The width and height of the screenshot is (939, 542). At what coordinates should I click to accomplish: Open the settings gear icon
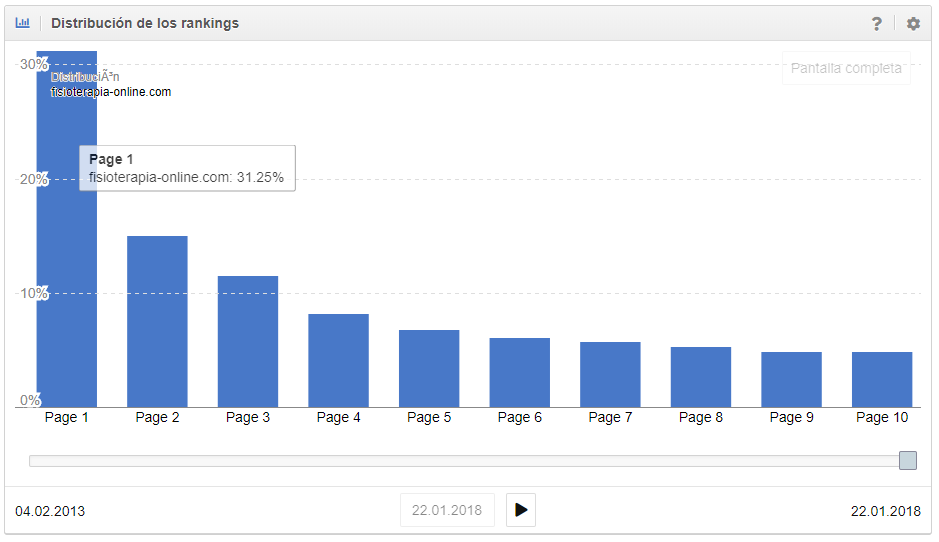(x=913, y=24)
